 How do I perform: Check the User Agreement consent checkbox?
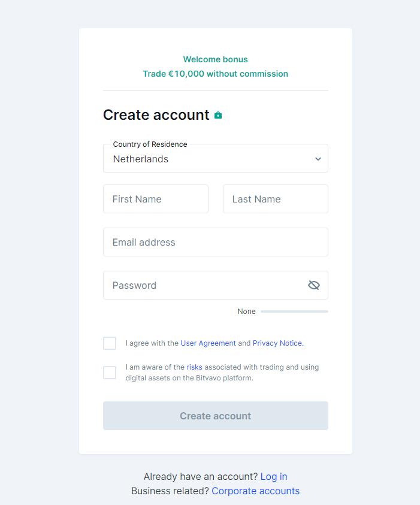click(x=110, y=343)
